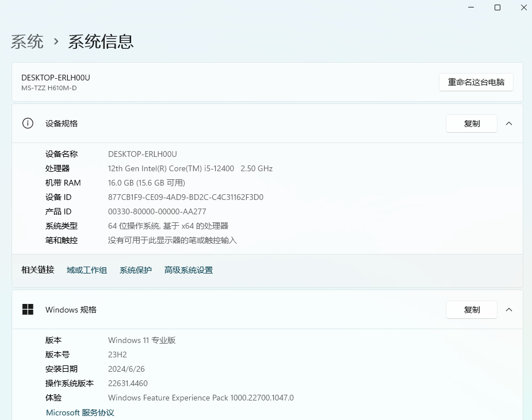Click the 设备名称 value DESKTOP-ERLH00U
This screenshot has height=420, width=532.
(143, 154)
